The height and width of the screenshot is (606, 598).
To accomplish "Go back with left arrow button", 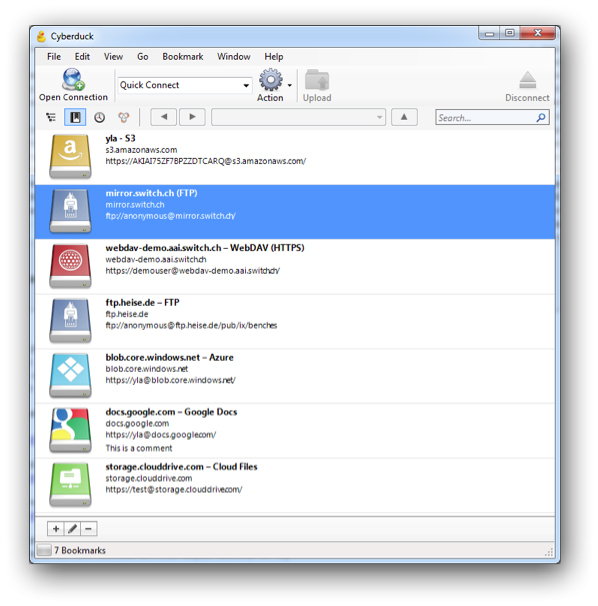I will (x=164, y=117).
